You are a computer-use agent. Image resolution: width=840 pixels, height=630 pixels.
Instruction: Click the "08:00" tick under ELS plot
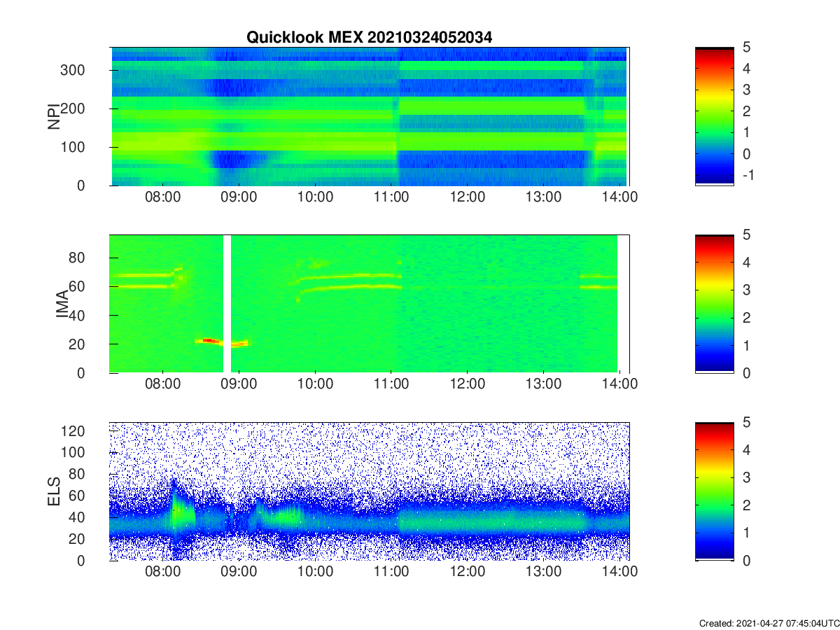162,573
